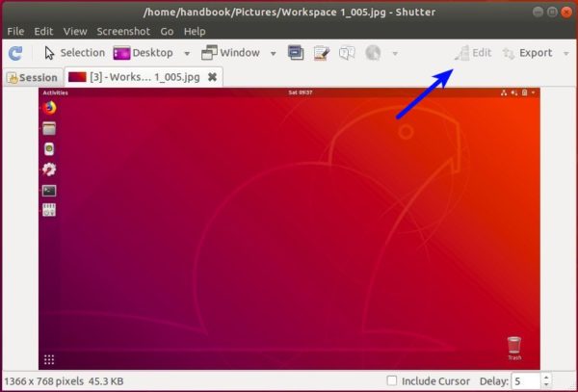Capture a Window screenshot

tap(233, 53)
